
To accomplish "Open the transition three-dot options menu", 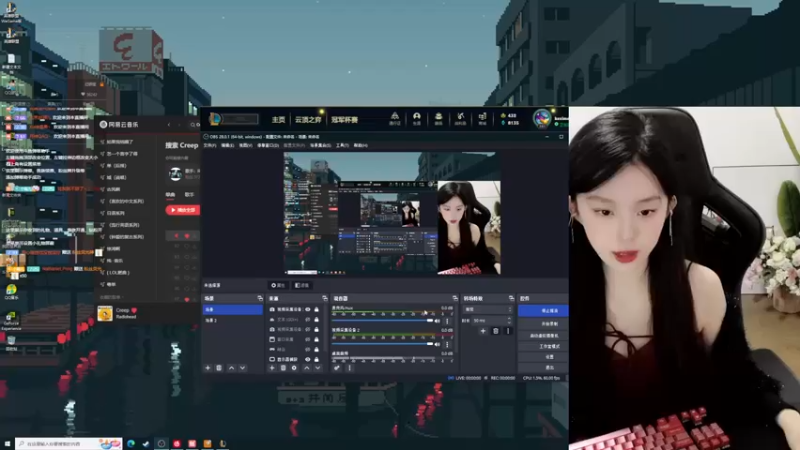I will (508, 331).
